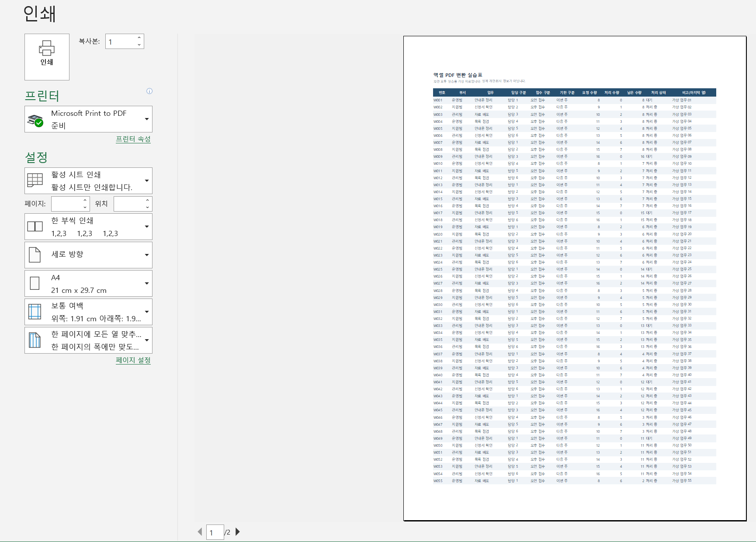This screenshot has width=756, height=542.
Task: Click the normal margins icon
Action: (x=35, y=312)
